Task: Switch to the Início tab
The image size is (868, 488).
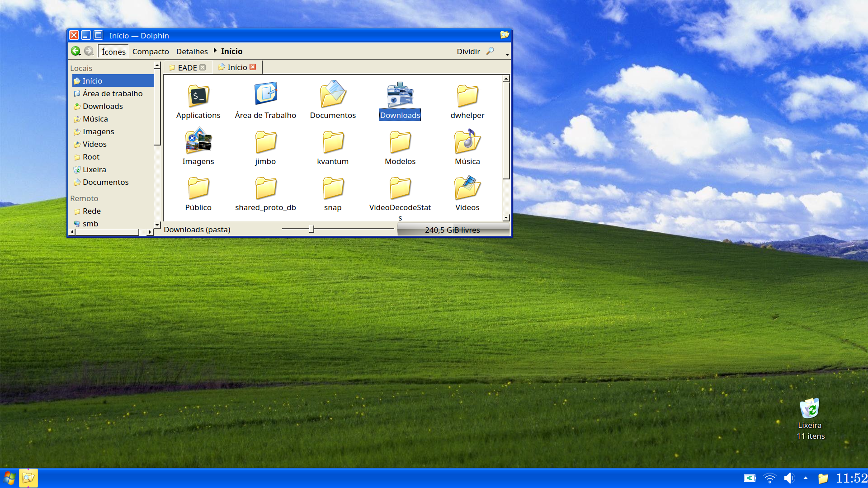Action: (237, 67)
